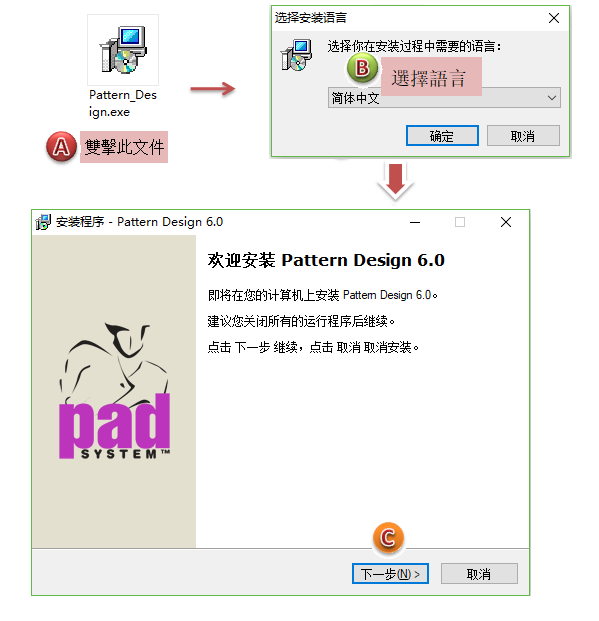The width and height of the screenshot is (599, 621).
Task: Select the Pattern_Design.exe installer file icon
Action: (x=123, y=50)
